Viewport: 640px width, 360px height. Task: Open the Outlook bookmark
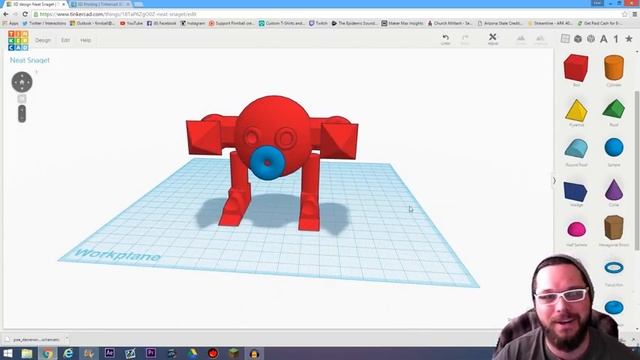[92, 23]
